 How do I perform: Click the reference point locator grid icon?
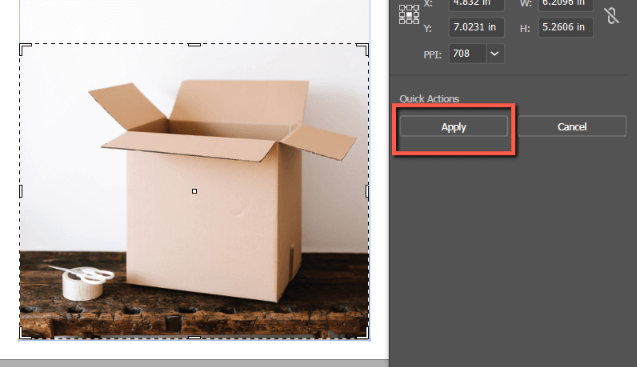pyautogui.click(x=409, y=15)
